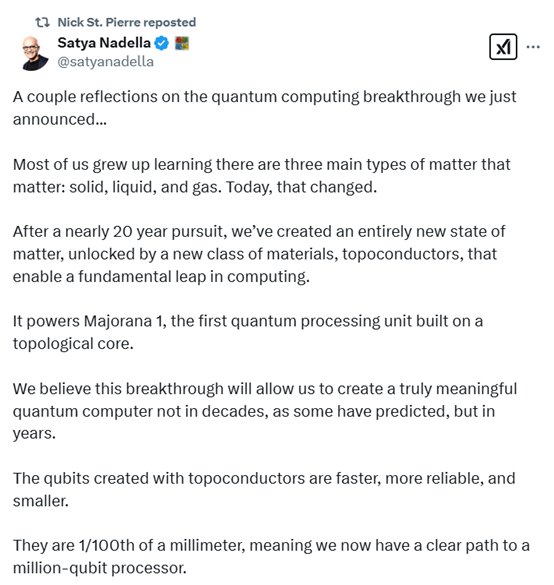Open the Nick St. Pierre reposted link

(126, 22)
